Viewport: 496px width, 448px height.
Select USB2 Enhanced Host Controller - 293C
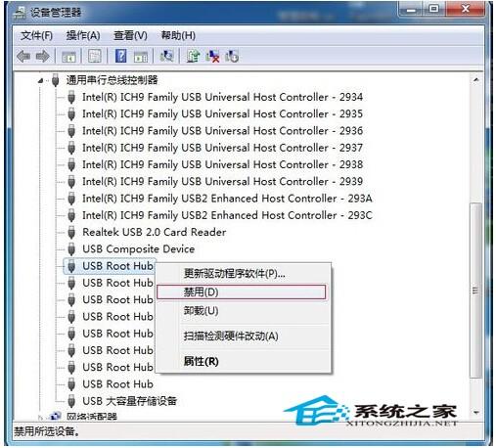227,215
